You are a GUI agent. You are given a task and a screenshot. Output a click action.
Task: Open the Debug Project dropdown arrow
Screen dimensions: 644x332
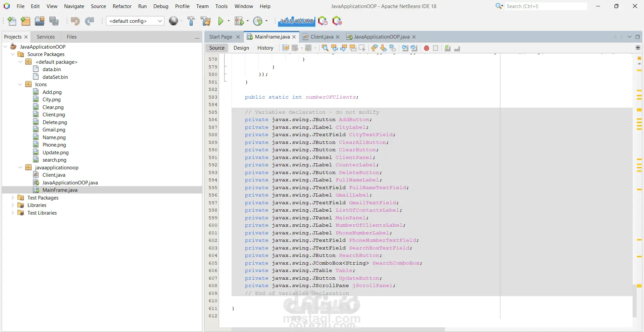[248, 21]
